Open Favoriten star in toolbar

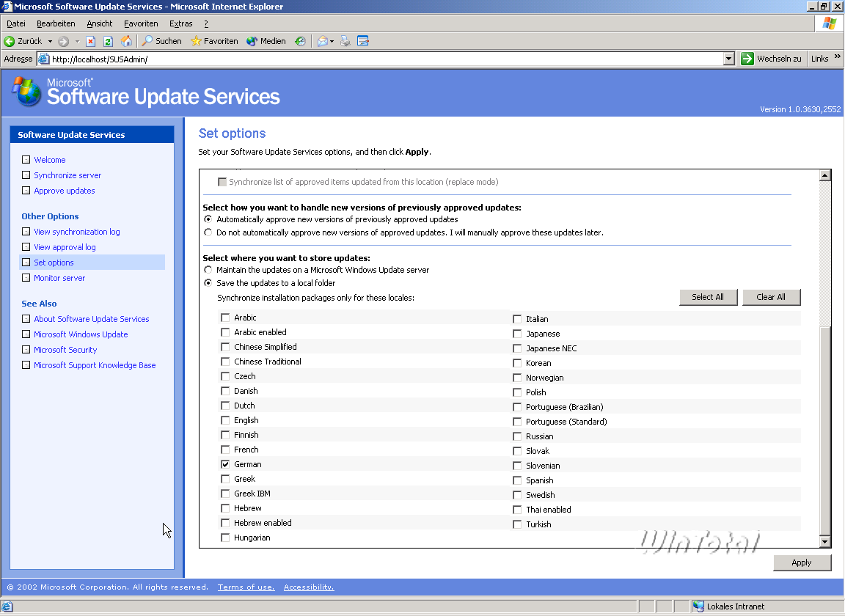pyautogui.click(x=214, y=41)
